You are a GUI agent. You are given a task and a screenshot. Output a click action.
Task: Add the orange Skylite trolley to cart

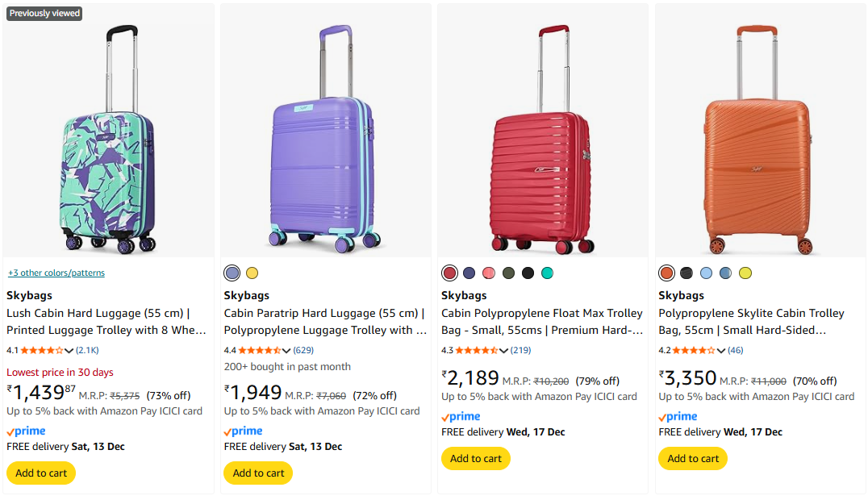[x=693, y=459]
